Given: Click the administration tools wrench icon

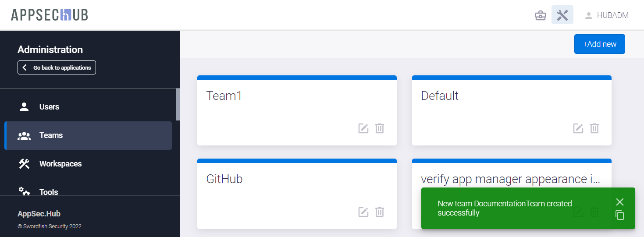Looking at the screenshot, I should (562, 15).
